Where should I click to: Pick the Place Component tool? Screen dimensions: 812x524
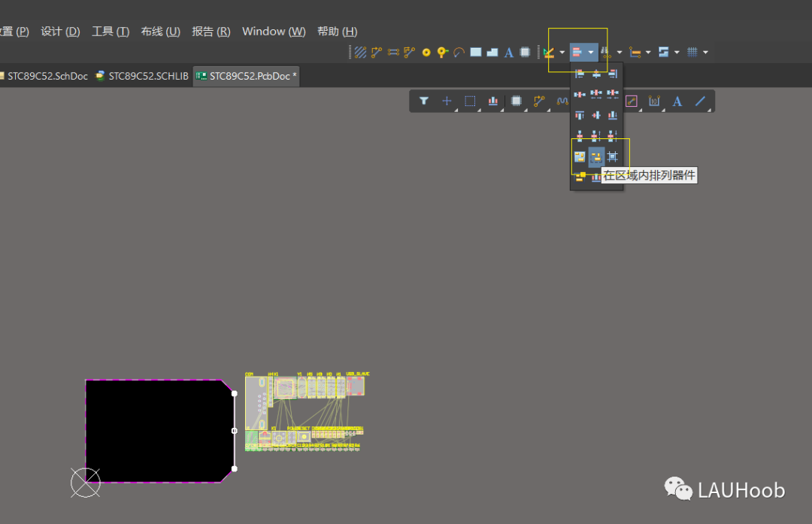(x=526, y=51)
